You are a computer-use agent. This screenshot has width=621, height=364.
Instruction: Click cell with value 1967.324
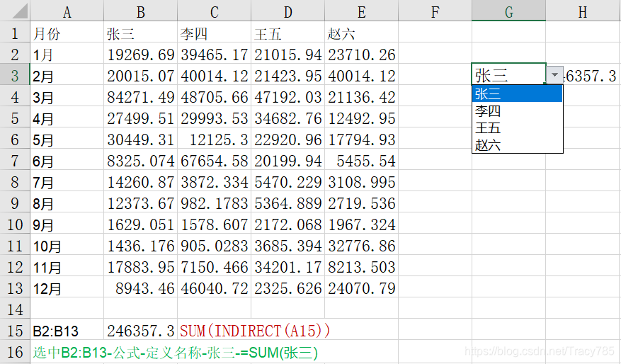click(x=362, y=224)
